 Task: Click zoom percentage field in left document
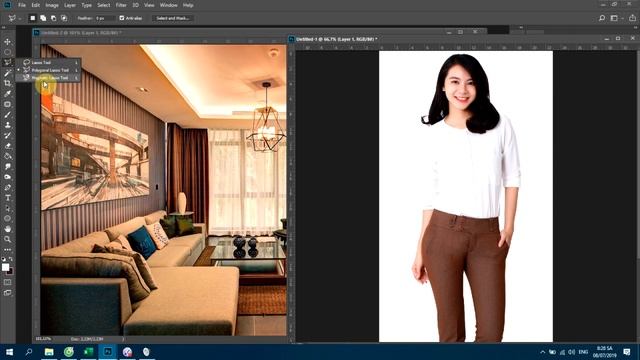pyautogui.click(x=43, y=339)
